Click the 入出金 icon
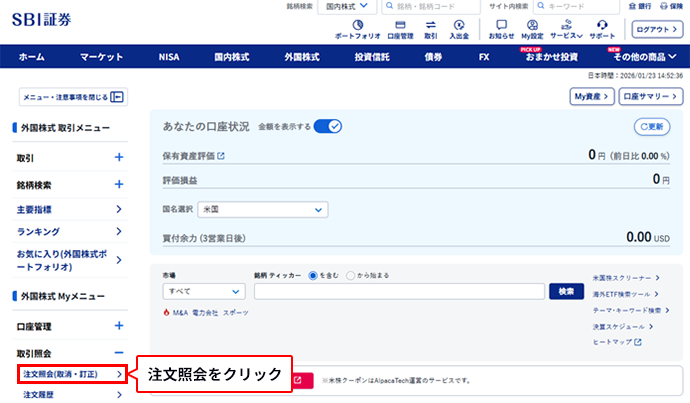Image resolution: width=690 pixels, height=403 pixels. pos(459,24)
